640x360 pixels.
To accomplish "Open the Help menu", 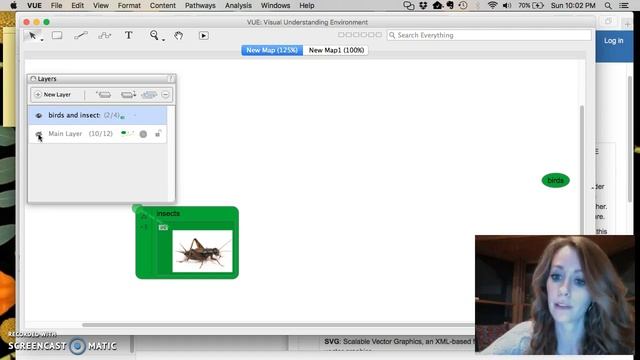I will point(307,5).
